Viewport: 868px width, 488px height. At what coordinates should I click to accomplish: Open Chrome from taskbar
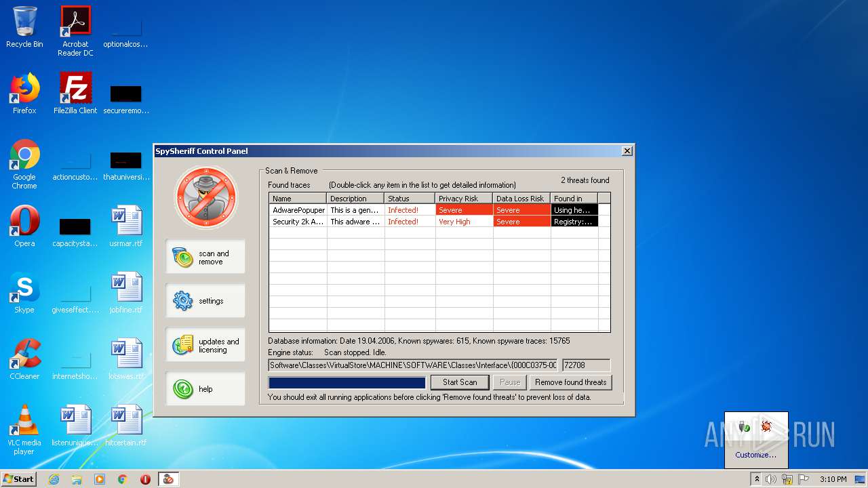click(x=123, y=479)
